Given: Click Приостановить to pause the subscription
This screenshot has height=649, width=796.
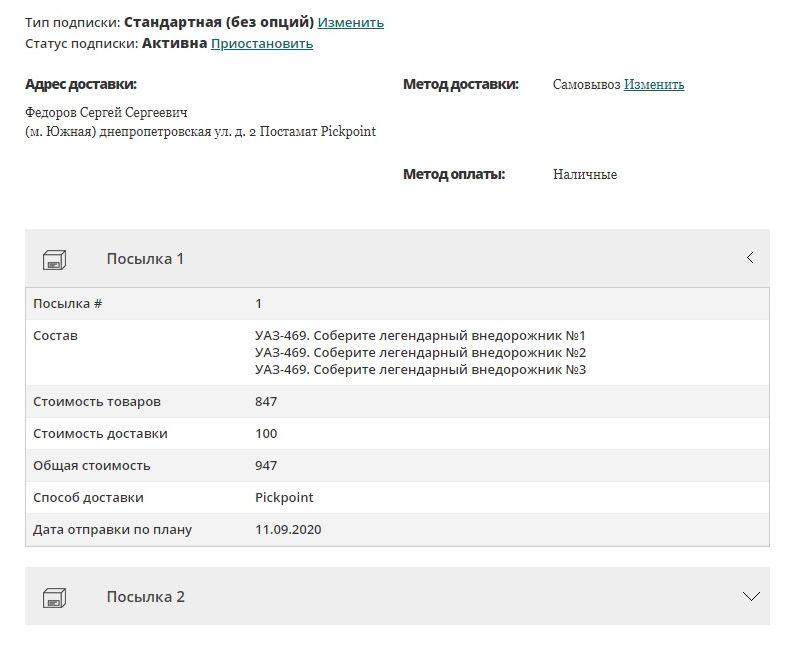Looking at the screenshot, I should point(261,43).
